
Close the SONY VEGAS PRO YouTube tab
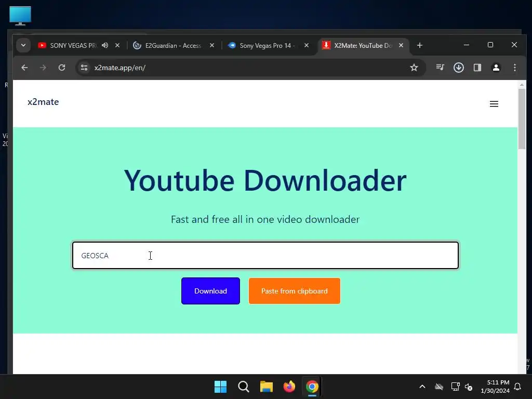(117, 46)
